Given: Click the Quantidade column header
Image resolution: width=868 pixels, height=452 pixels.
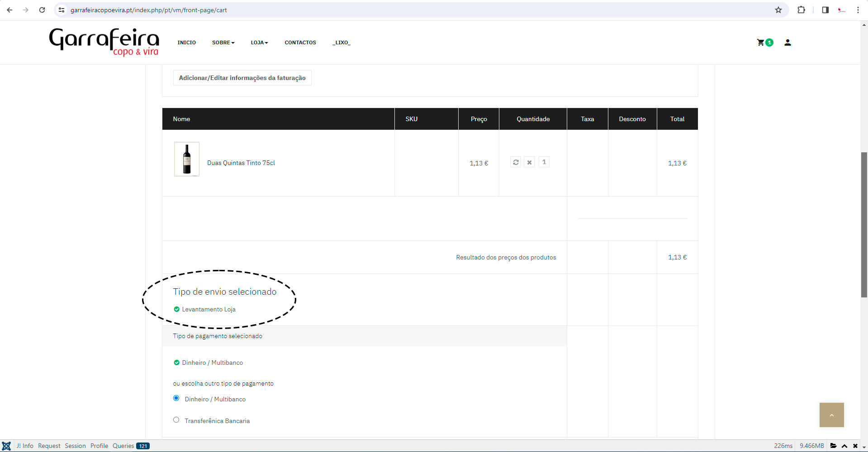Looking at the screenshot, I should tap(533, 119).
